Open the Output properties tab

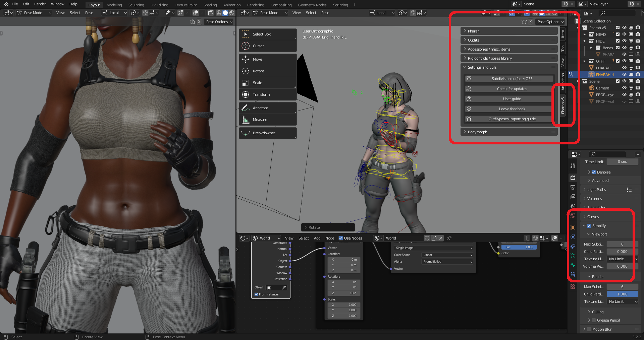[x=573, y=187]
